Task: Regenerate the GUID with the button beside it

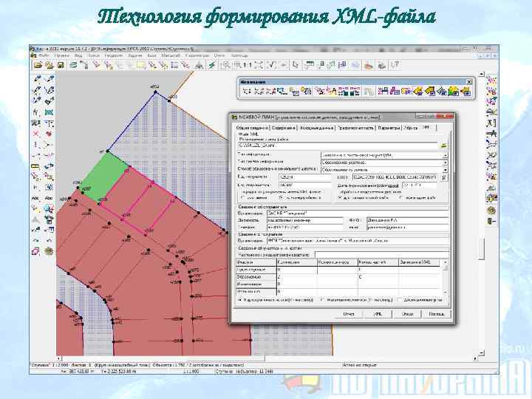Action: (445, 177)
